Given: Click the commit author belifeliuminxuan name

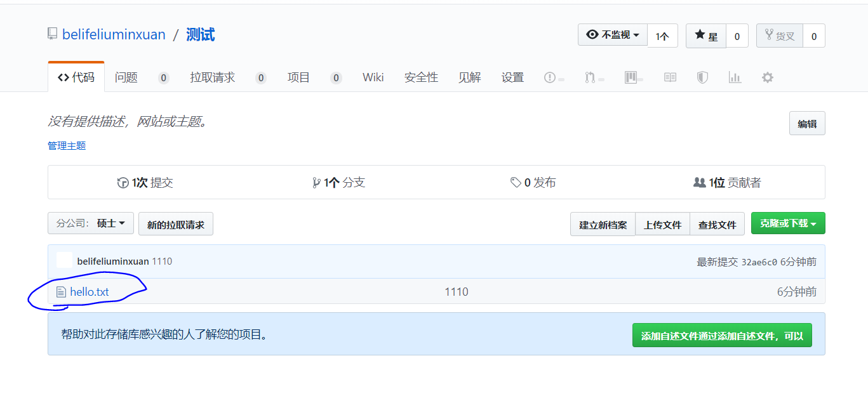Looking at the screenshot, I should (x=113, y=261).
